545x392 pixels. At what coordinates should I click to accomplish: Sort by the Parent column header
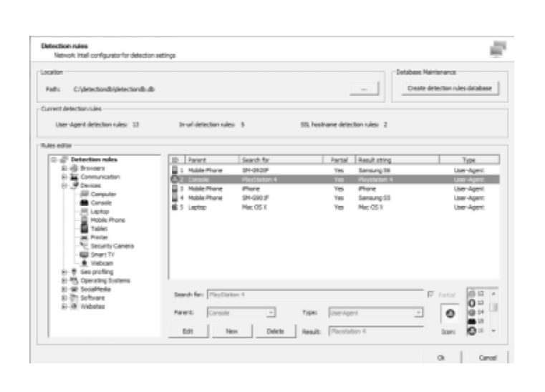coord(212,160)
